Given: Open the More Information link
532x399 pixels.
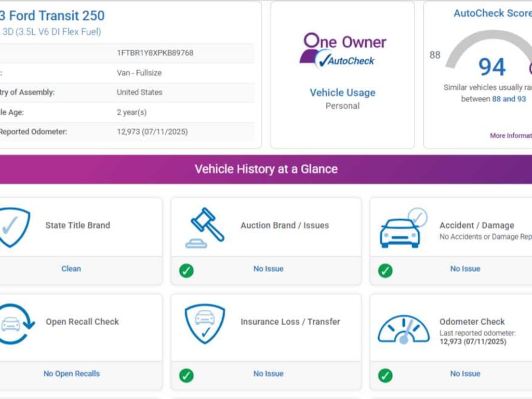Looking at the screenshot, I should 510,136.
